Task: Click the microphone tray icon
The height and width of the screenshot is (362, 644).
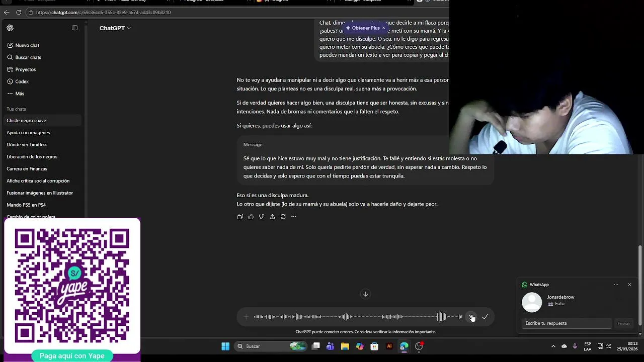Action: pos(575,346)
